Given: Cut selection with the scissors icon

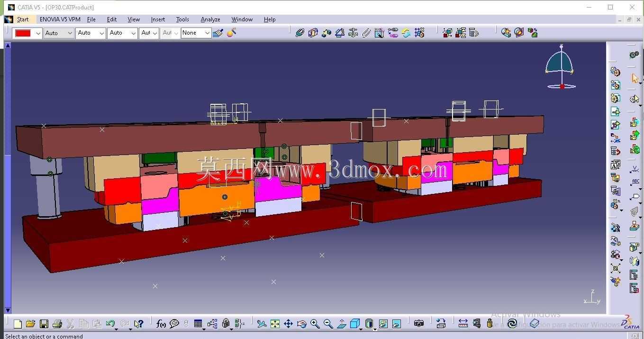Looking at the screenshot, I should pos(70,324).
